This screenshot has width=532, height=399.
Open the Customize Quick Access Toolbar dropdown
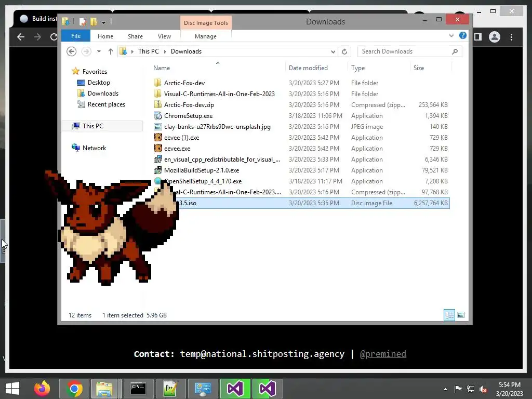[x=103, y=22]
